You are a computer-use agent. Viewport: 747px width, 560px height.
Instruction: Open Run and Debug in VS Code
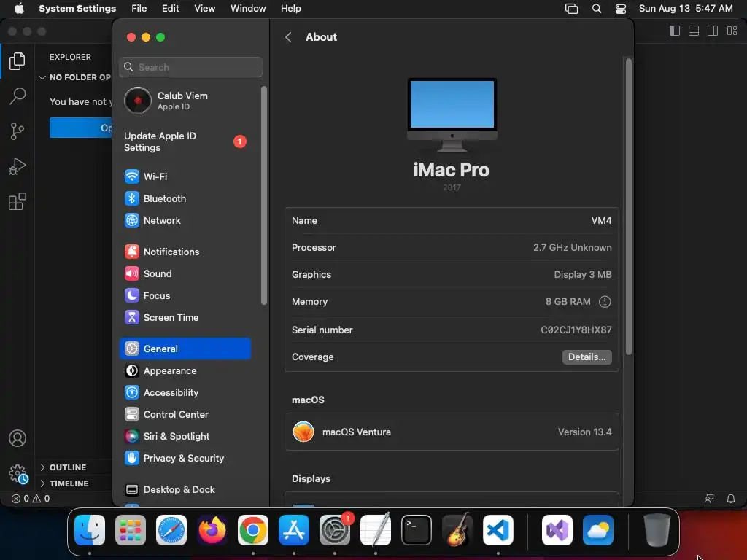[18, 166]
